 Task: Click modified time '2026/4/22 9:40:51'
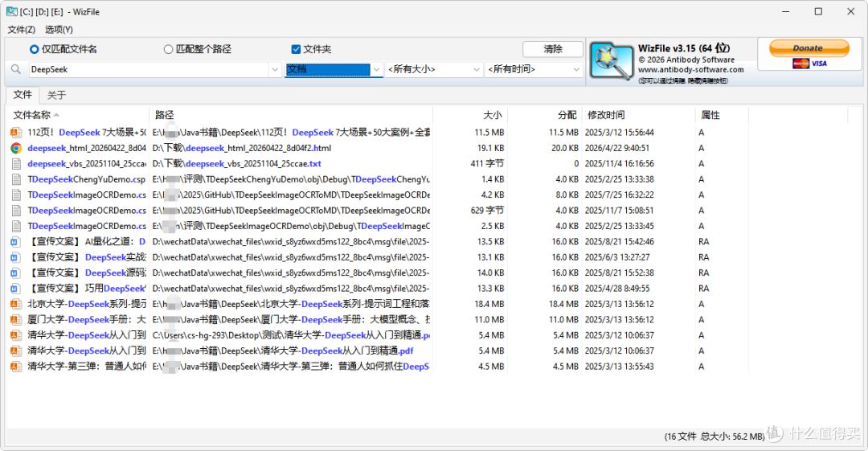[x=617, y=148]
